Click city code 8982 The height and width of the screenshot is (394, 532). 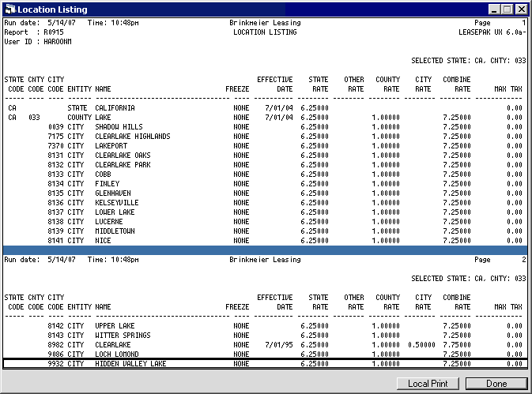(x=55, y=344)
